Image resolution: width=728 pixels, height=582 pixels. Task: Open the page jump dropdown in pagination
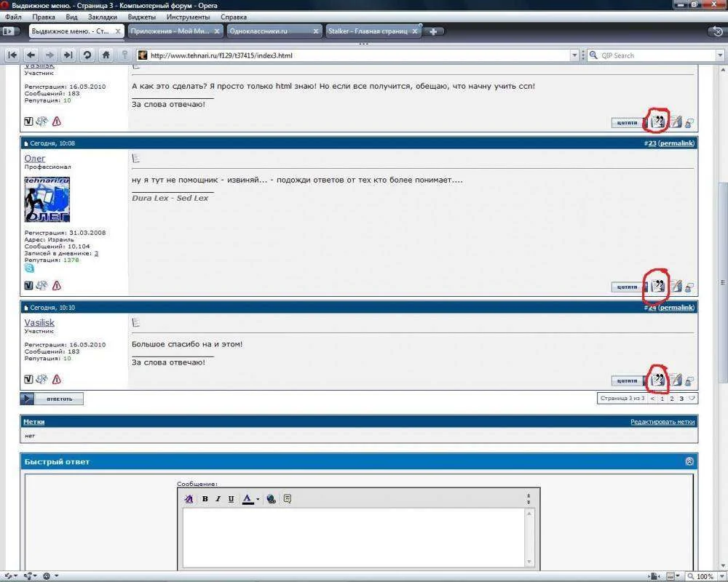692,398
